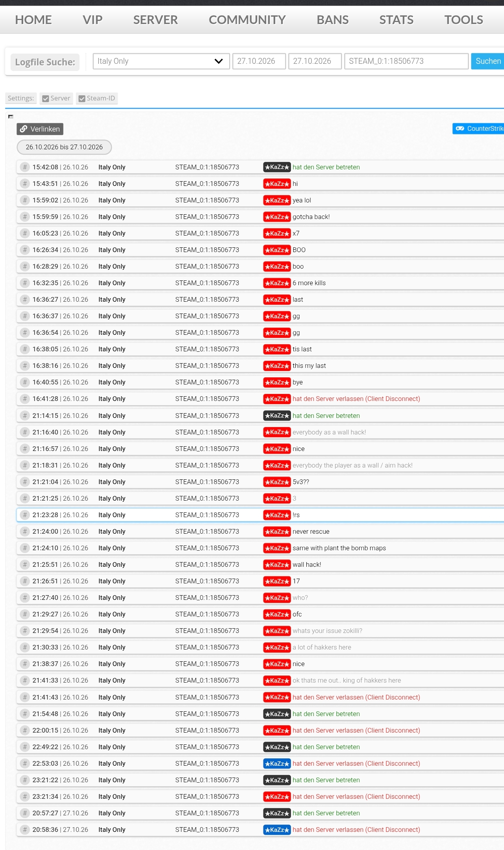Click the message 'gotcha back!'
Screen dimensions: 504x850
coord(311,217)
